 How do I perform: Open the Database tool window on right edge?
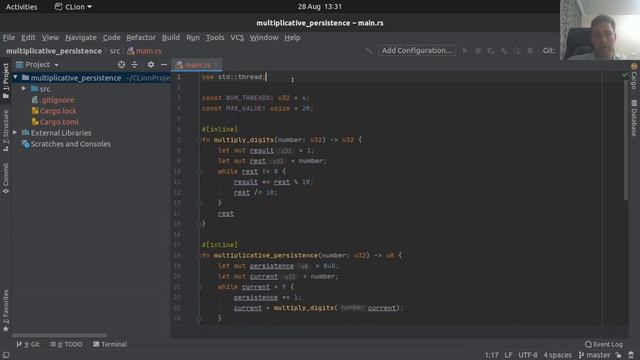(634, 118)
